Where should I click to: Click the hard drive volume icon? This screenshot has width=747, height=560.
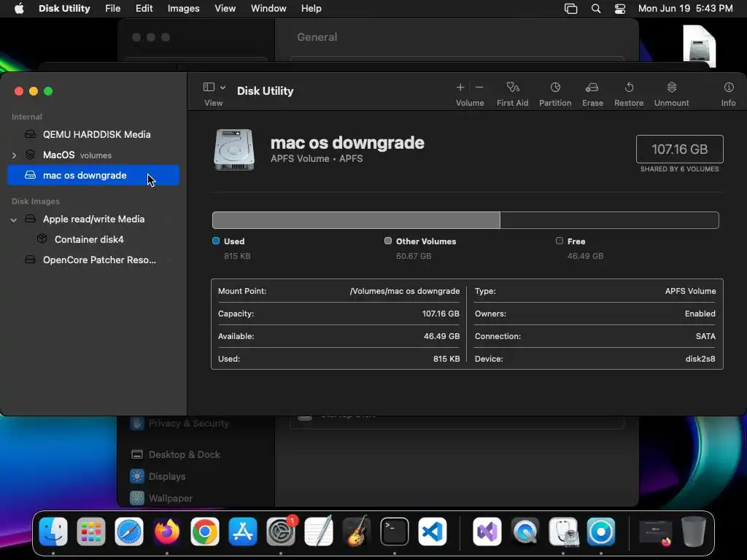pyautogui.click(x=234, y=150)
